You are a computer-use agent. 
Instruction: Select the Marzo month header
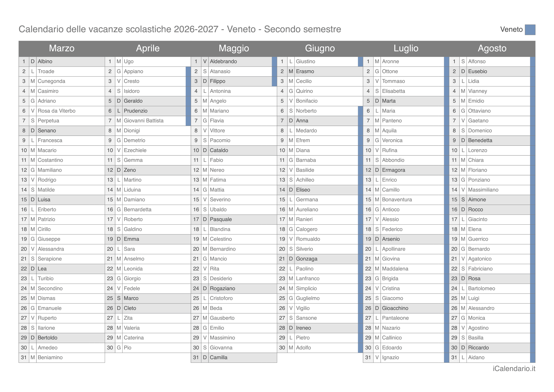[62, 48]
